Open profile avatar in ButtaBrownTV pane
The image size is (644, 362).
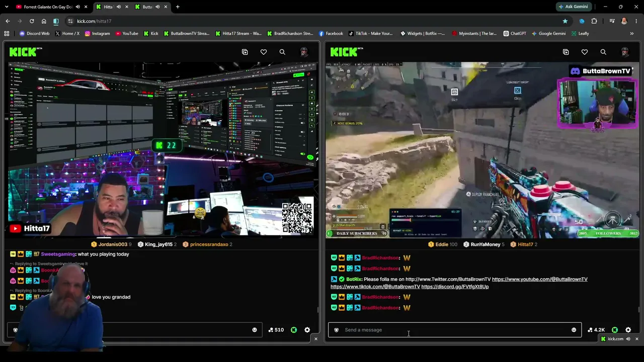[625, 52]
